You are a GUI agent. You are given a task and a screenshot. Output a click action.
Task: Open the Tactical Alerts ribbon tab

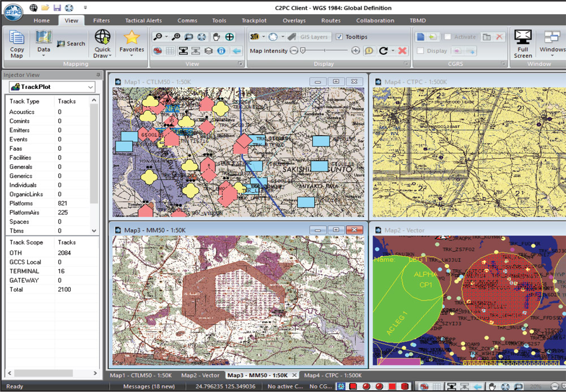coord(143,20)
